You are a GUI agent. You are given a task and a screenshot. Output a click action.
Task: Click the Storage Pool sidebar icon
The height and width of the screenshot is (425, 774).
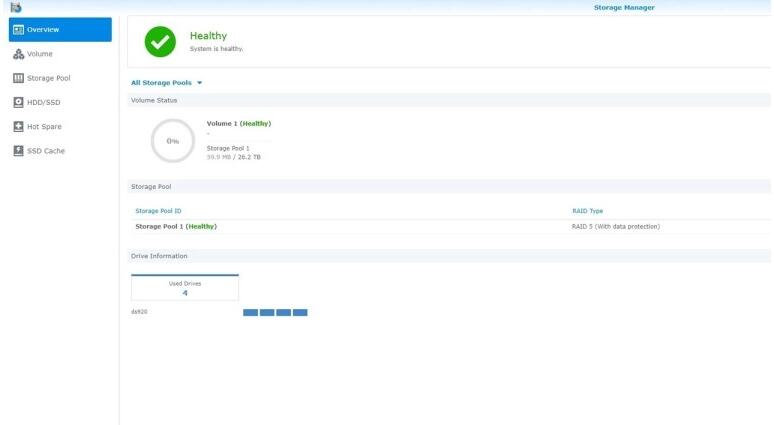pos(18,78)
